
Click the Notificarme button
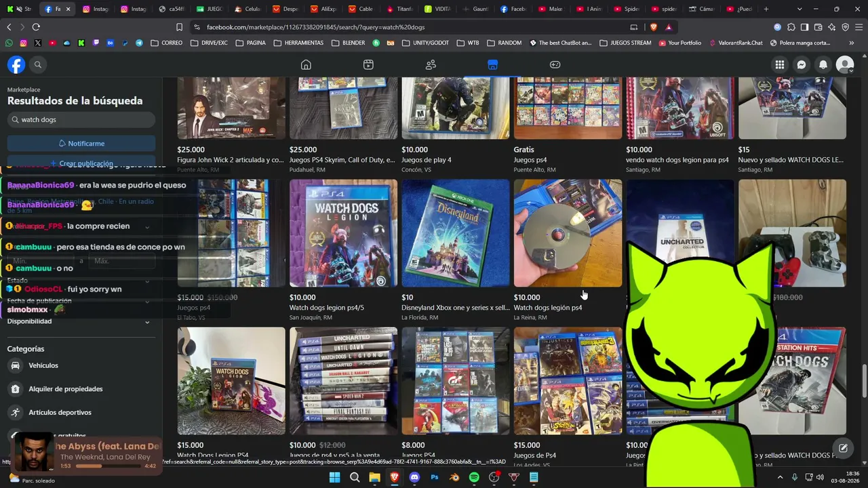click(x=81, y=144)
